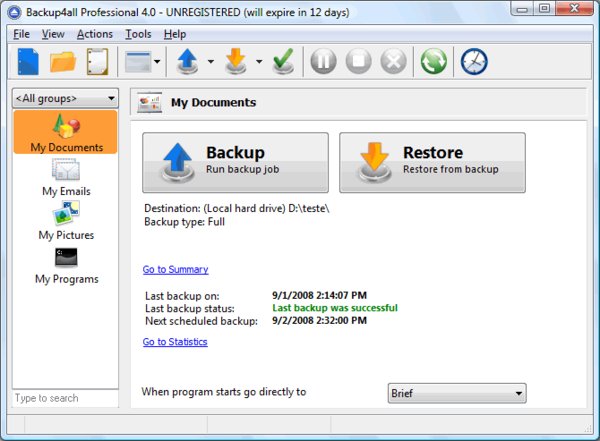This screenshot has height=441, width=600.
Task: Open the restore toolbar dropdown arrow
Action: (259, 61)
